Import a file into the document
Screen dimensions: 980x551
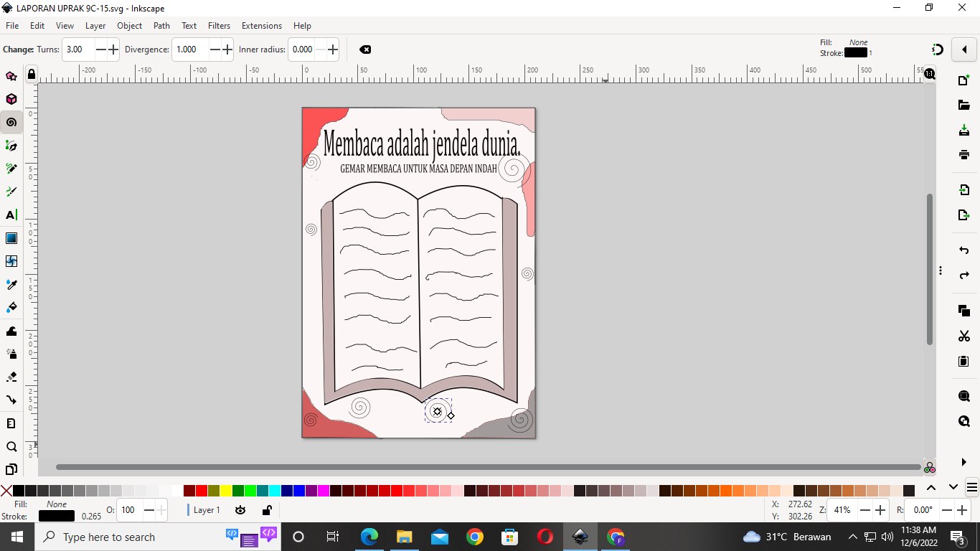pyautogui.click(x=964, y=190)
